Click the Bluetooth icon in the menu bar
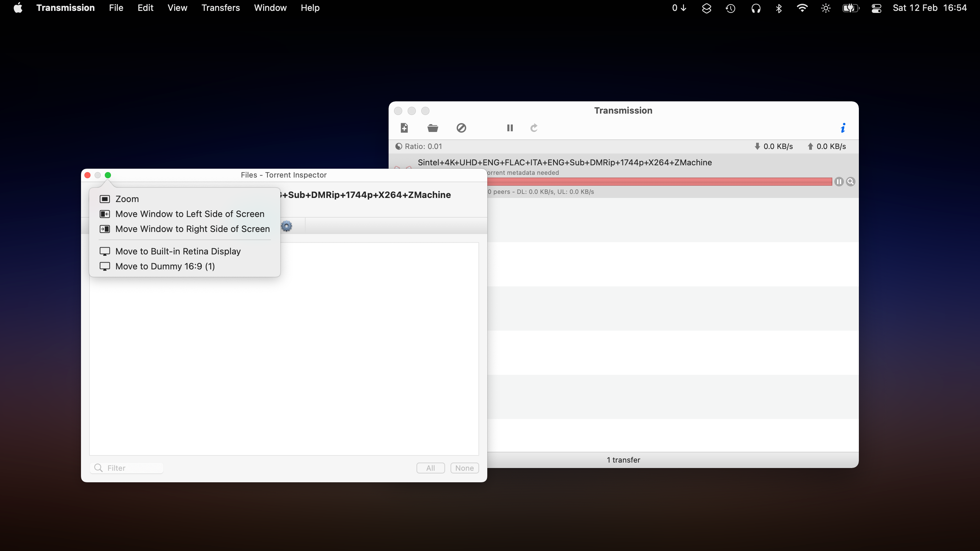The height and width of the screenshot is (551, 980). [778, 8]
